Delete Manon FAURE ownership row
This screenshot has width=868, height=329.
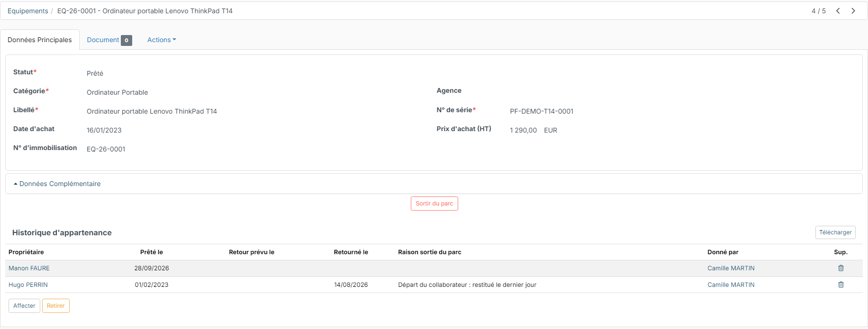(x=841, y=268)
